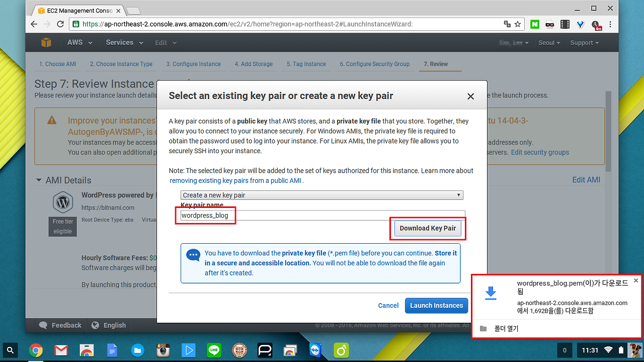This screenshot has width=644, height=362.
Task: Go to step 6. Configure Security Group
Action: (375, 64)
